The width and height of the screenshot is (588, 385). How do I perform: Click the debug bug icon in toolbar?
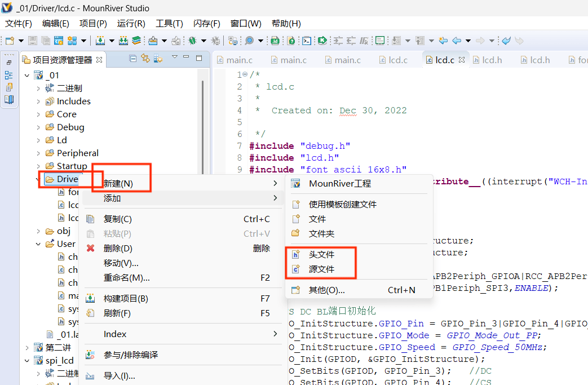pos(192,41)
